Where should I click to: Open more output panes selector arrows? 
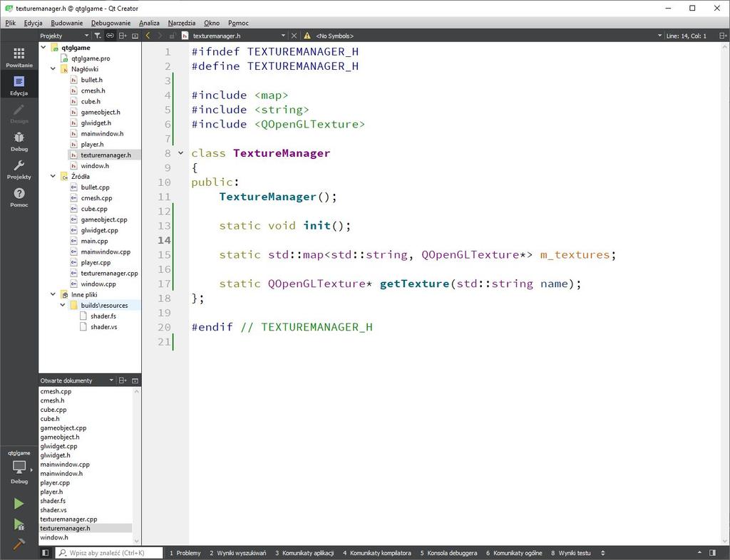tap(603, 553)
